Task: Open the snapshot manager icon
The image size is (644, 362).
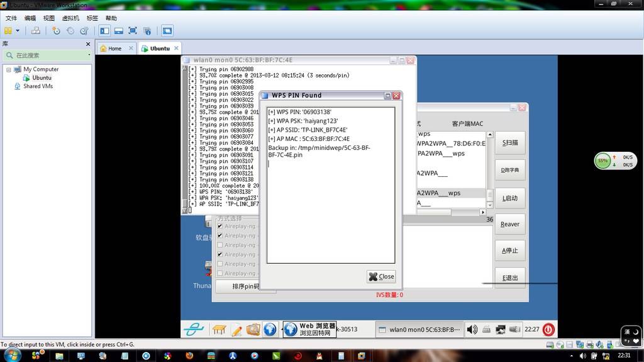Action: coord(84,30)
